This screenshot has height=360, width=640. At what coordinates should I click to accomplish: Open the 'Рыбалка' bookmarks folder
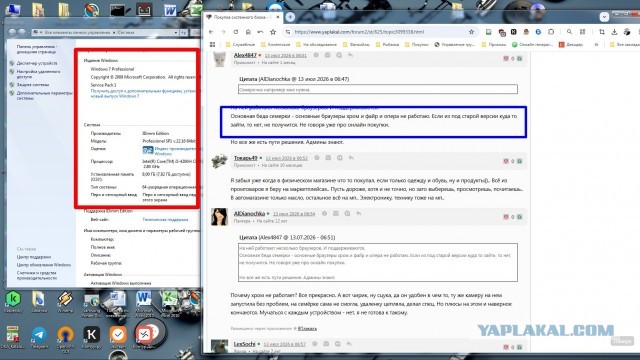tap(387, 44)
